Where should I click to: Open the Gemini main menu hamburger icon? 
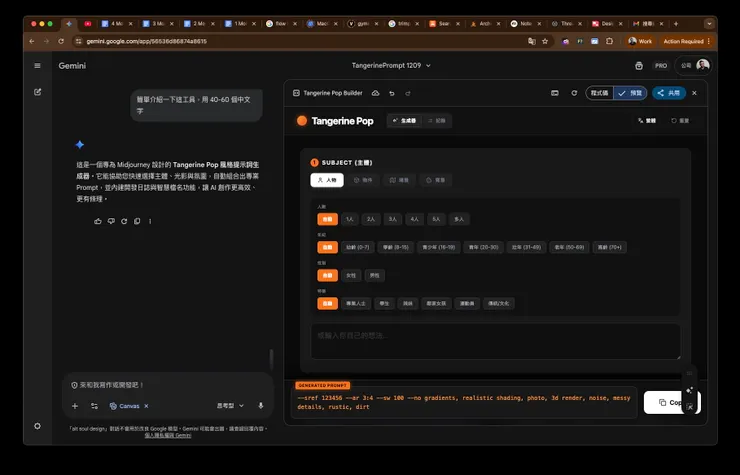pyautogui.click(x=37, y=66)
